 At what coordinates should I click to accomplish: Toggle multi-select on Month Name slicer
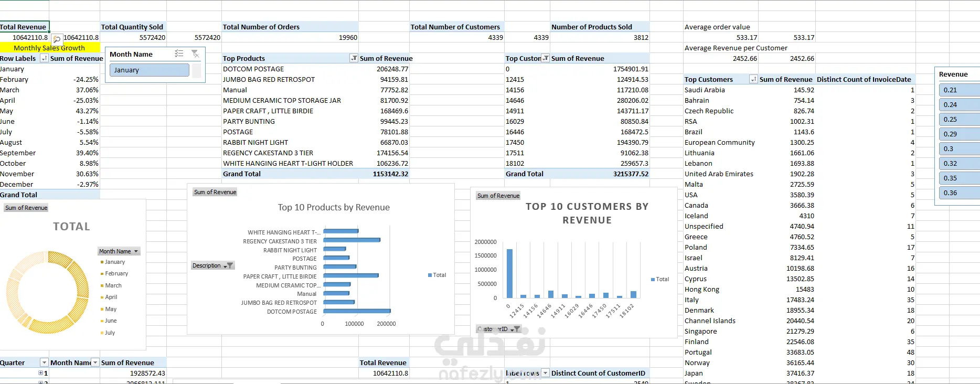179,54
